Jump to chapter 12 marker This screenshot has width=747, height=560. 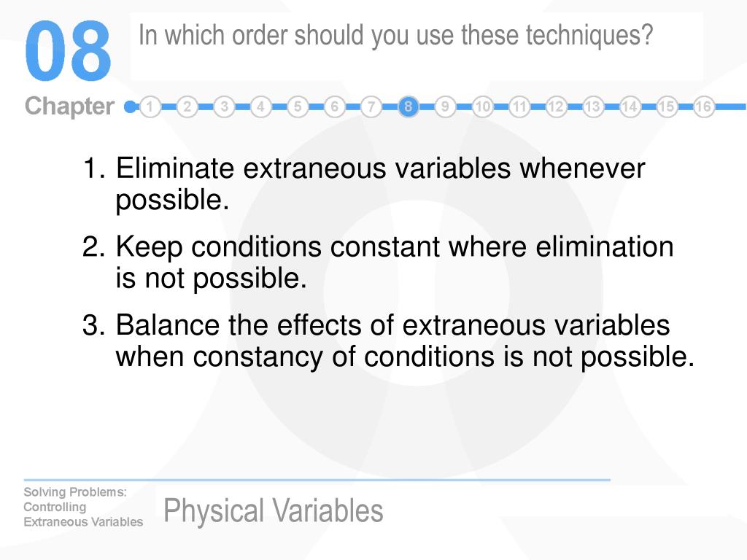coord(556,106)
